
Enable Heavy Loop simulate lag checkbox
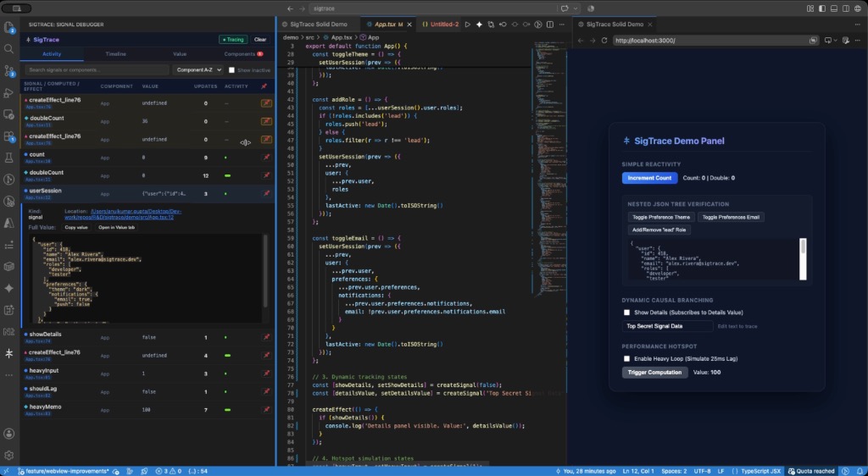pos(626,359)
